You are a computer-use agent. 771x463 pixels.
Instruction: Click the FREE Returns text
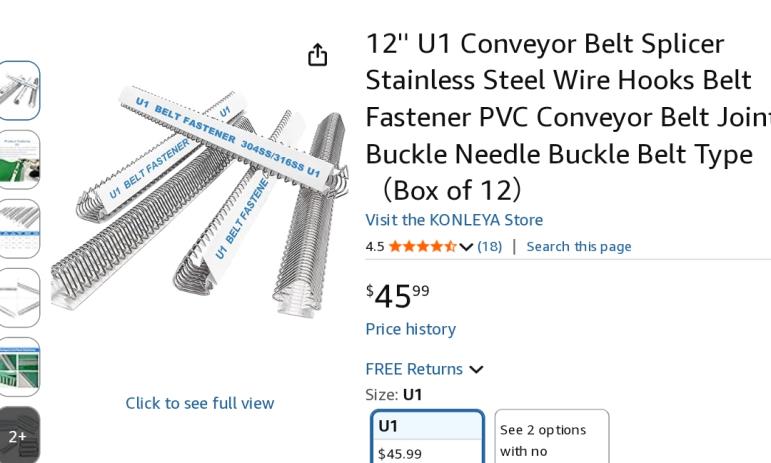(414, 369)
